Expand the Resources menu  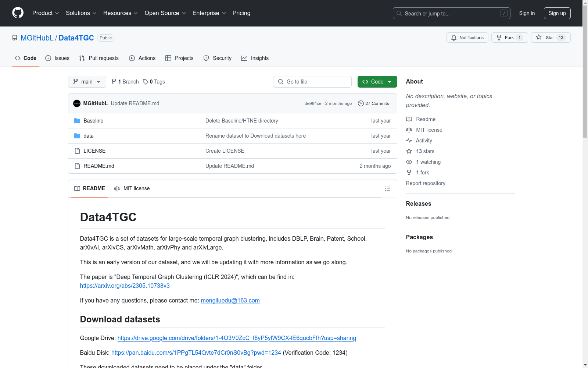click(x=121, y=13)
